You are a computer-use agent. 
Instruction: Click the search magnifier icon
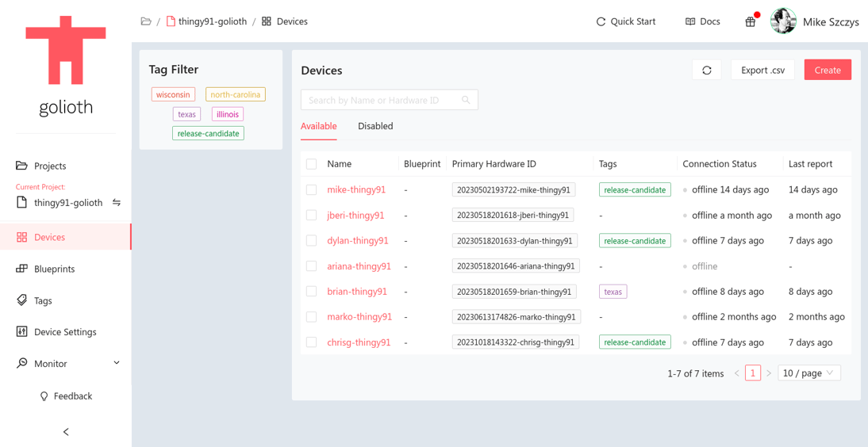466,100
